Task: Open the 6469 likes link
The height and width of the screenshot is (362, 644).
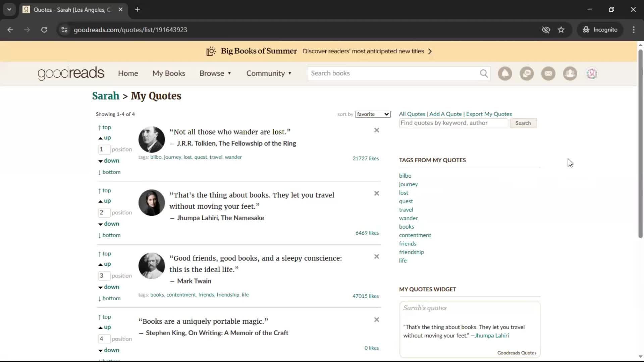Action: tap(367, 233)
